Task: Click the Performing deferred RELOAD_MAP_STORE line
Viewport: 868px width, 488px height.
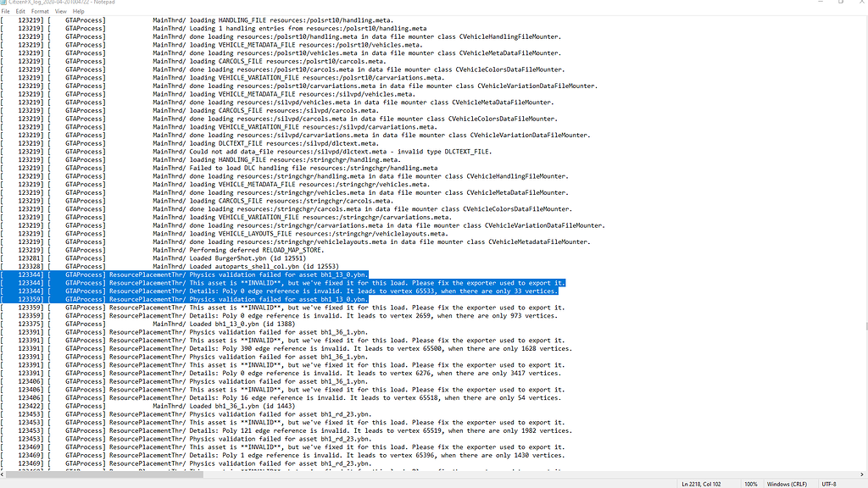Action: (x=254, y=250)
